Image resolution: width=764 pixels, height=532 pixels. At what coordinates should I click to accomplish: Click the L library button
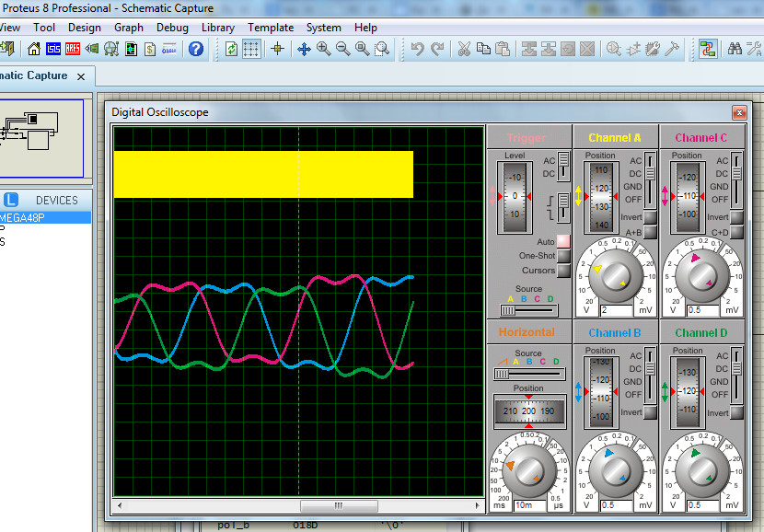pyautogui.click(x=11, y=200)
